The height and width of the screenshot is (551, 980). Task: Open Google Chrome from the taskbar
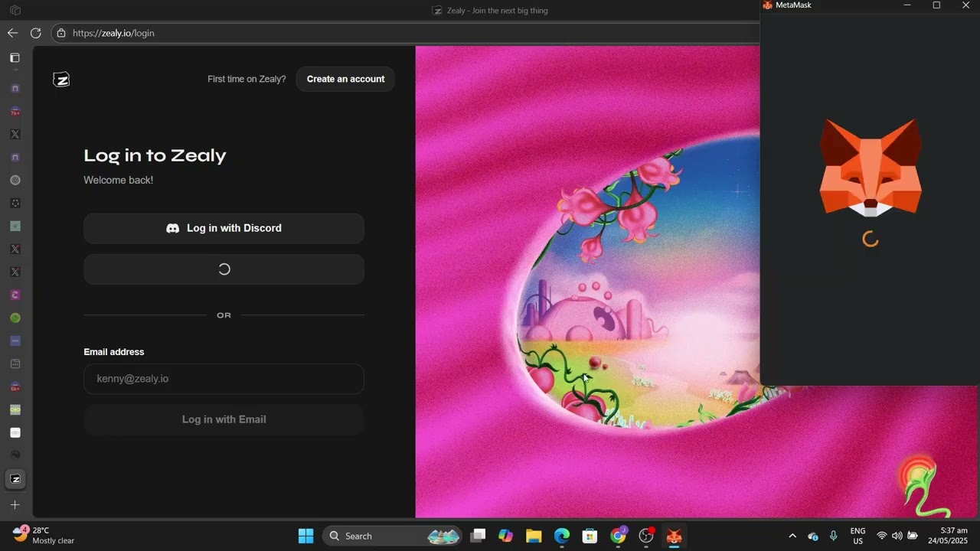coord(618,536)
